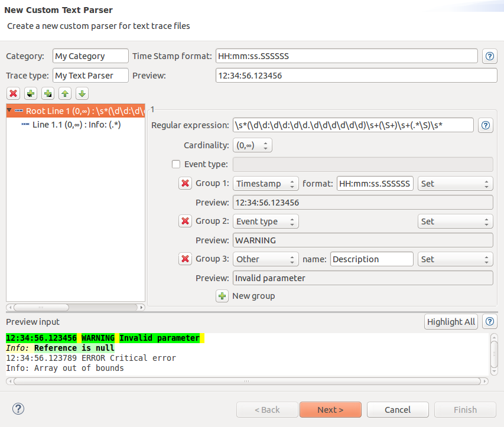Click the Cancel button
The image size is (504, 427).
(398, 410)
